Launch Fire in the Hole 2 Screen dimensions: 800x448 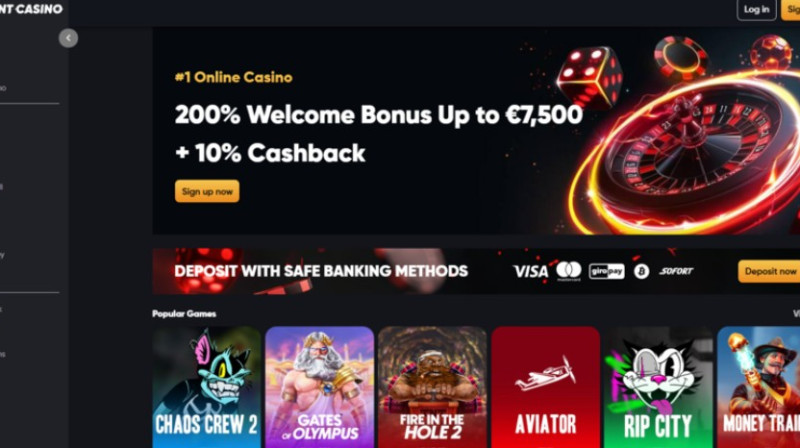point(432,387)
